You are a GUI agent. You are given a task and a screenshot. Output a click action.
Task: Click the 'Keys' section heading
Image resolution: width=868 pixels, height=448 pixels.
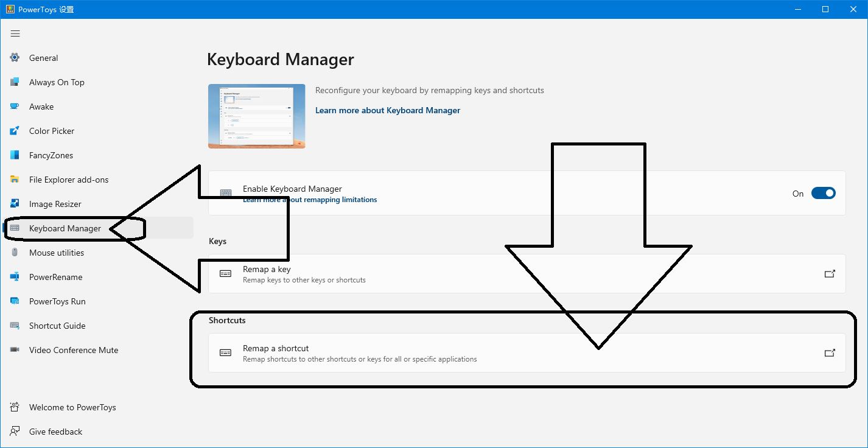pos(217,241)
